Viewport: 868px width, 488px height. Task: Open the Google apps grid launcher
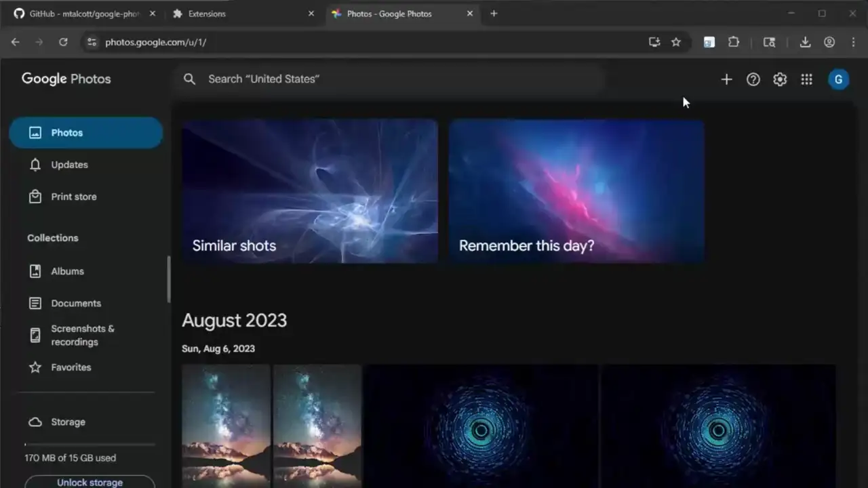[806, 79]
